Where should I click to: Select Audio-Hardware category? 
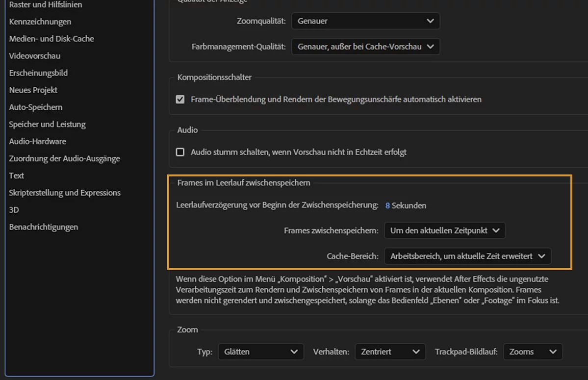point(38,141)
